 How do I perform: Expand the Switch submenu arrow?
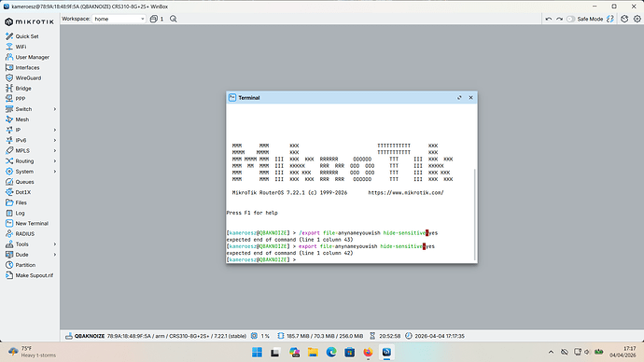coord(55,109)
